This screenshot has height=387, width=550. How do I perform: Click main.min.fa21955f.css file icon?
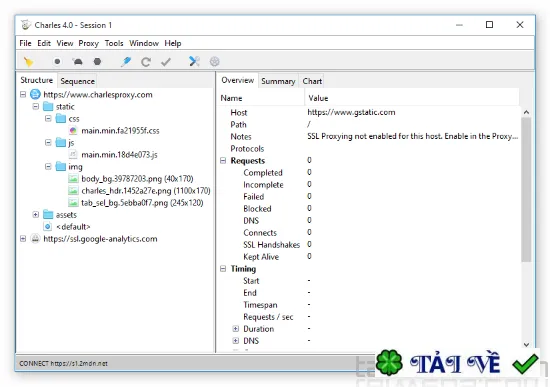pos(73,131)
